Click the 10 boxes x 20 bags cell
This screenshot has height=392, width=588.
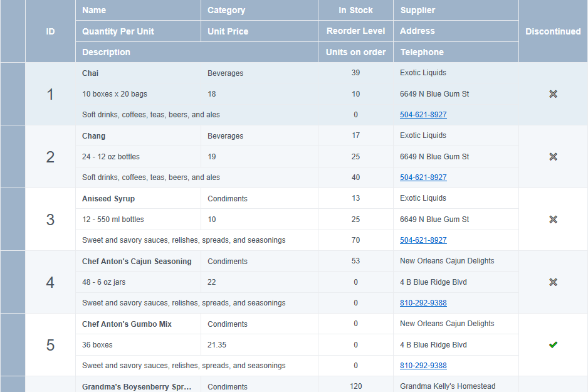tap(138, 94)
